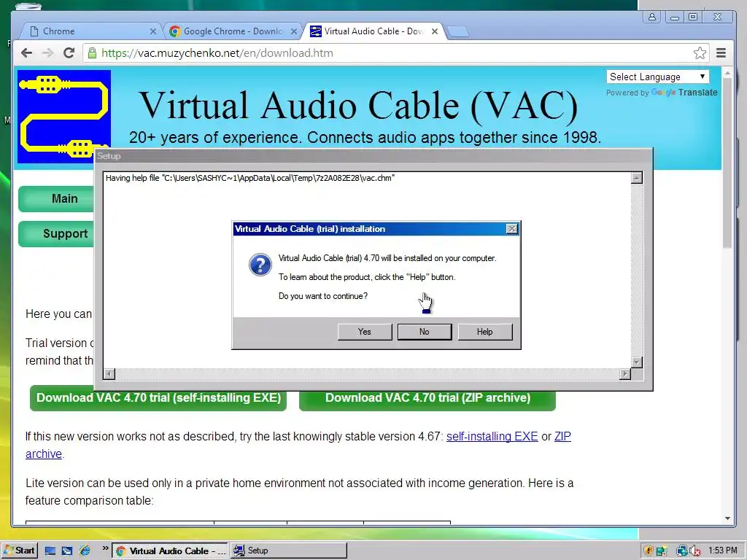Viewport: 747px width, 560px height.
Task: Click Yes in the VAC installation dialog
Action: 365,332
